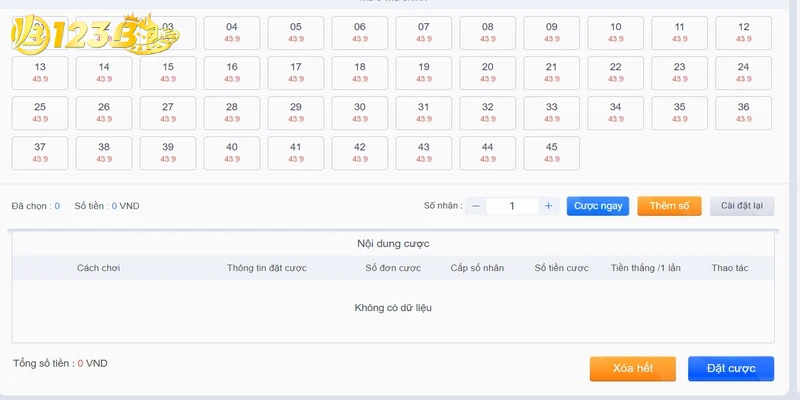Click the Cách chơi column header
This screenshot has height=400, width=800.
click(98, 268)
